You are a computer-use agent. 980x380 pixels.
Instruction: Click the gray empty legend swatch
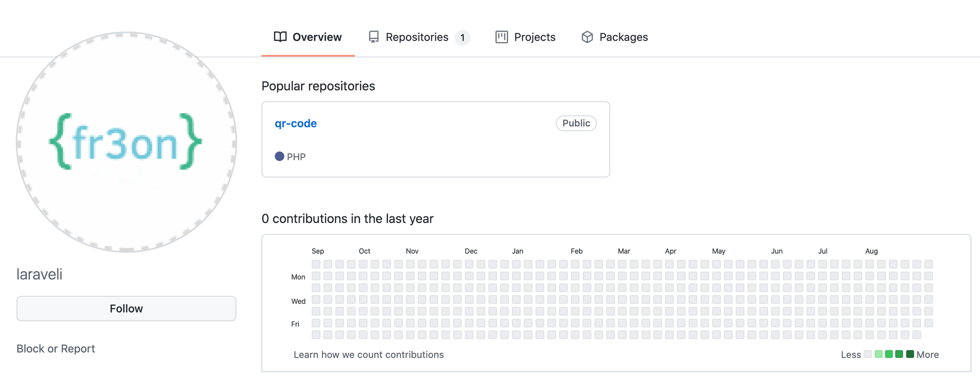click(868, 354)
